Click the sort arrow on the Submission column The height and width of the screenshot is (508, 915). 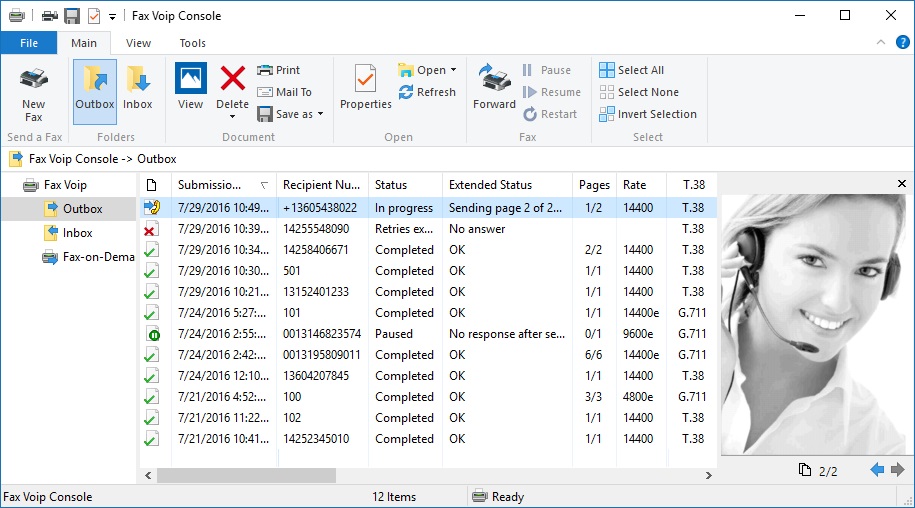(264, 185)
